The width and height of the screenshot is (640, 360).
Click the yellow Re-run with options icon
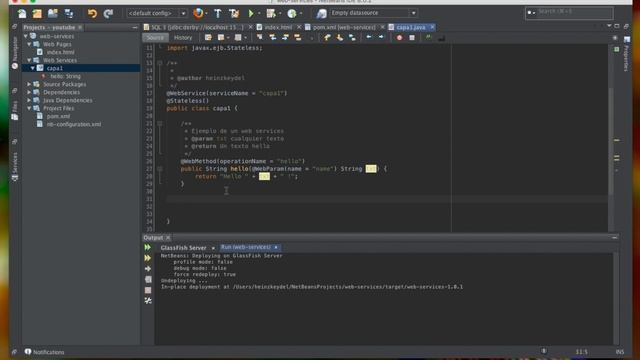148,258
